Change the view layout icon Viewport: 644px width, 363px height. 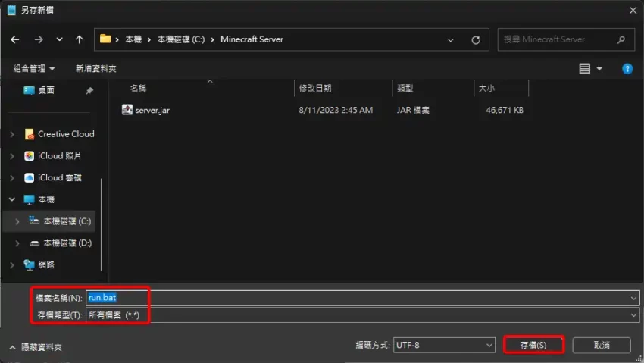584,68
